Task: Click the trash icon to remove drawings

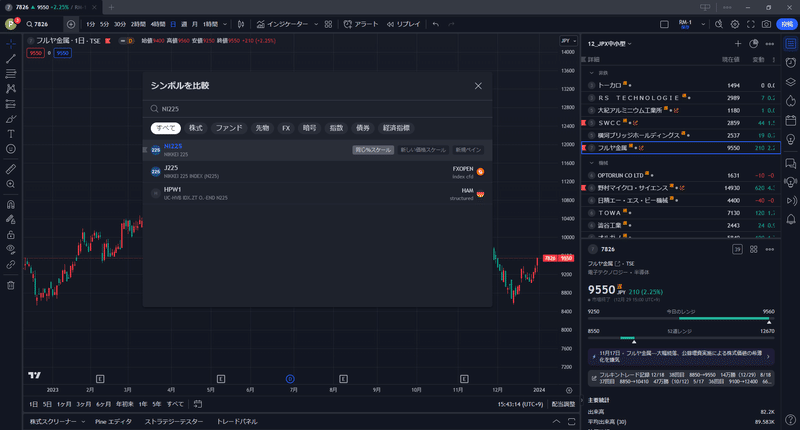Action: [11, 285]
